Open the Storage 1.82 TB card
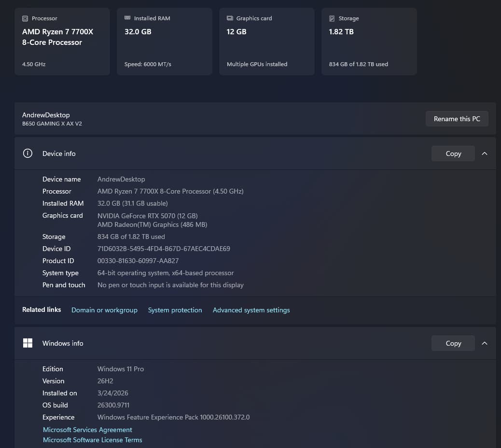This screenshot has height=448, width=501. (369, 42)
